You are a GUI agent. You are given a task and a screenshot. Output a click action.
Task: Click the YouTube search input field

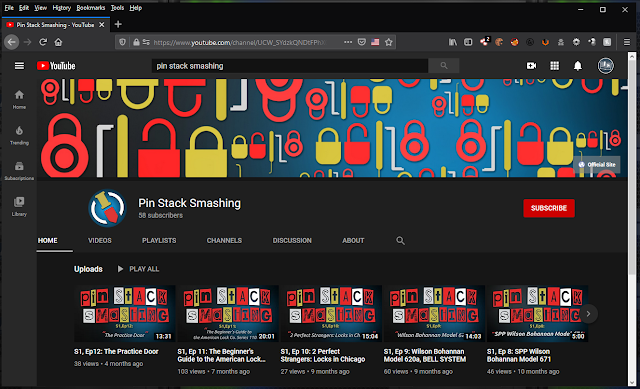coord(290,66)
